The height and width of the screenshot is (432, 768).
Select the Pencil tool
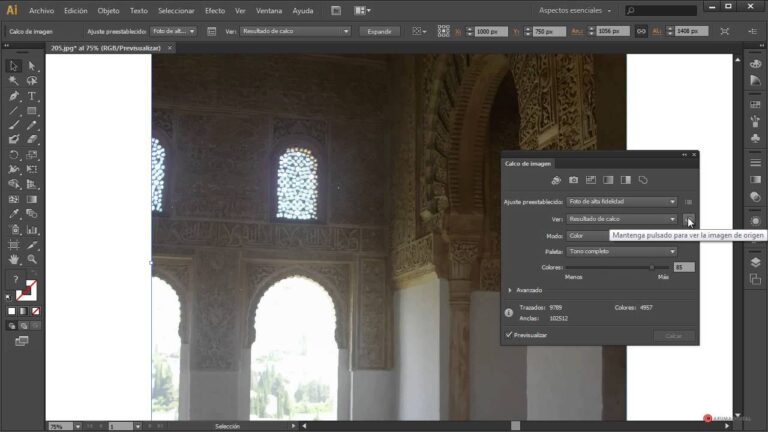(32, 125)
